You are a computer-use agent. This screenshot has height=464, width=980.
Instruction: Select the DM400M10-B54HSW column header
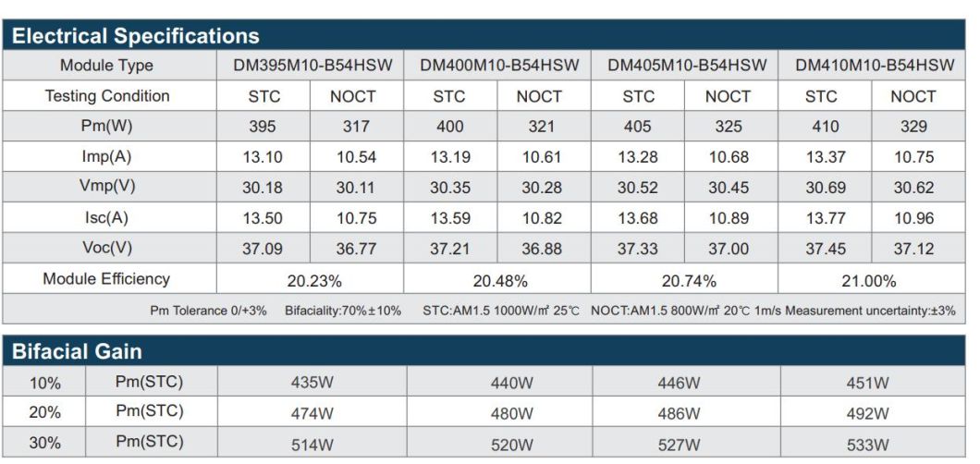click(x=499, y=66)
